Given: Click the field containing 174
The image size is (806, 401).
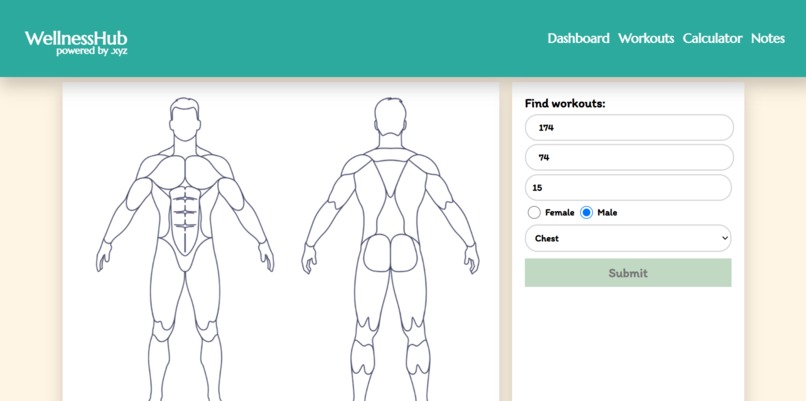Looking at the screenshot, I should 629,127.
